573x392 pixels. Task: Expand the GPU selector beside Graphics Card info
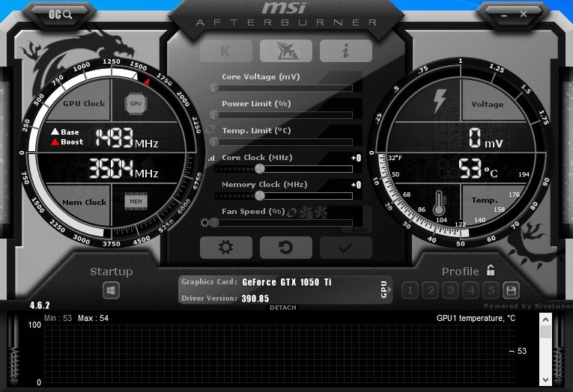384,290
